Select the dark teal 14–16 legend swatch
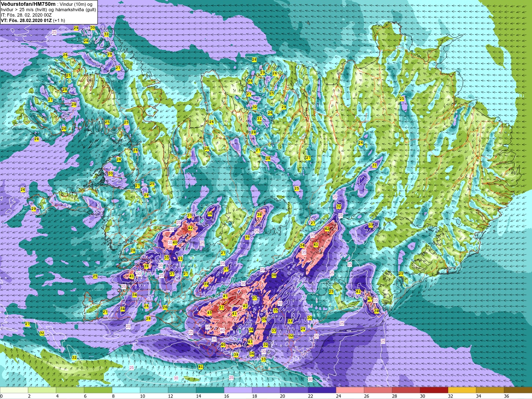Viewport: 532px width, 399px height. point(210,390)
